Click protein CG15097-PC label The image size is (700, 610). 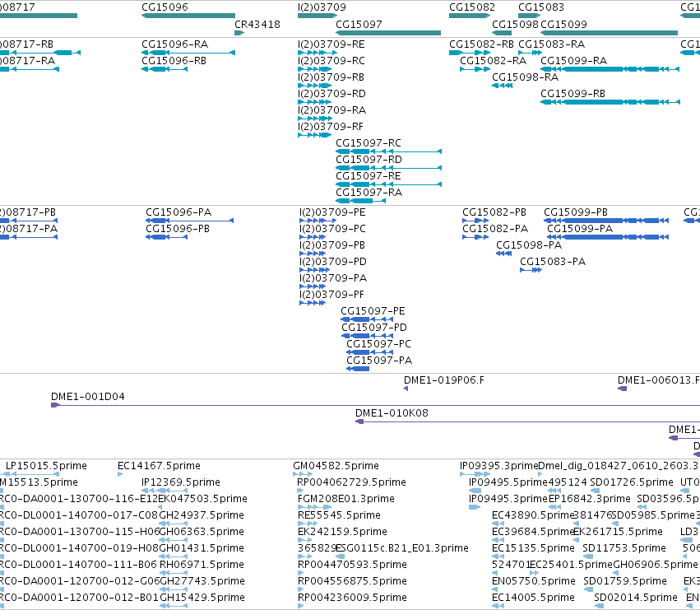click(x=378, y=344)
